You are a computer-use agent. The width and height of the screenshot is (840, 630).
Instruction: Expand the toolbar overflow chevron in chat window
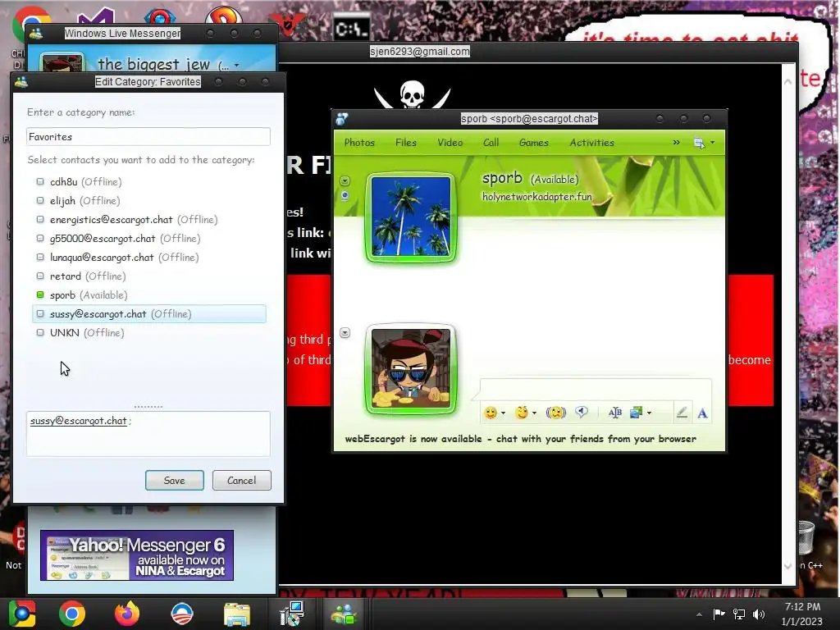(x=677, y=143)
